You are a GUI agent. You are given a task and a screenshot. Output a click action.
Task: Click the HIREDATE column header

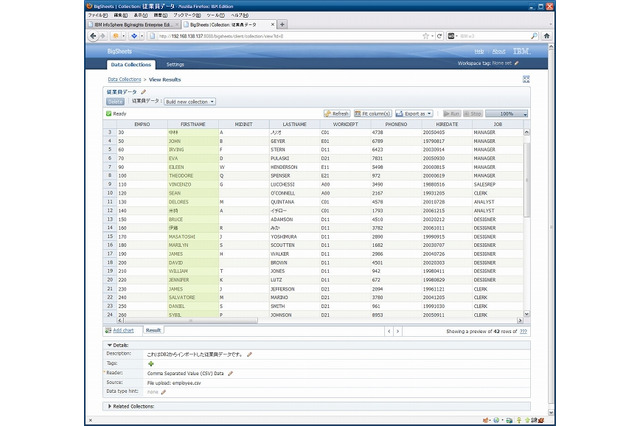pyautogui.click(x=447, y=124)
